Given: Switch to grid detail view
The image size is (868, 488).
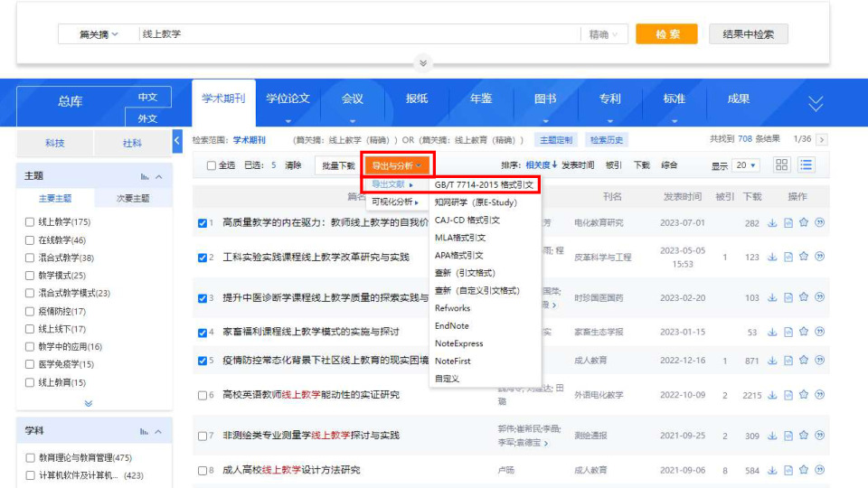Looking at the screenshot, I should point(781,164).
